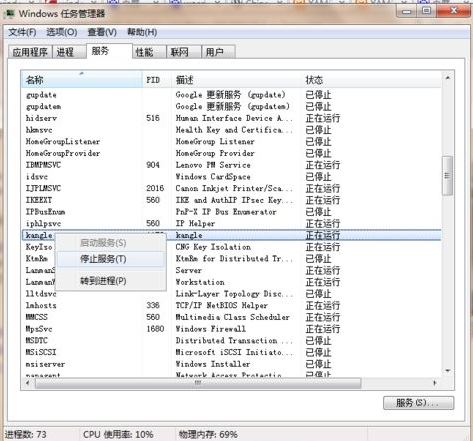Switch to the 应用程序 tab

point(30,52)
